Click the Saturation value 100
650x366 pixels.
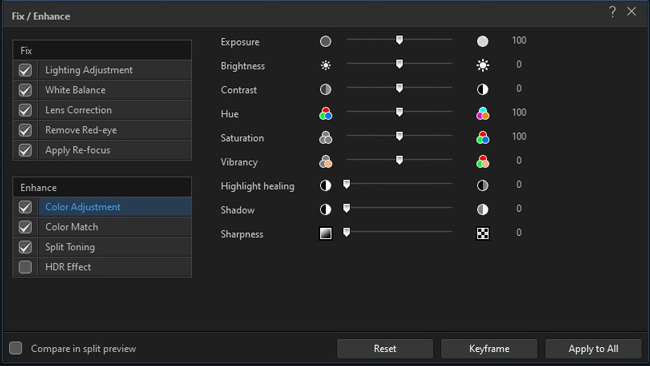[x=519, y=136]
